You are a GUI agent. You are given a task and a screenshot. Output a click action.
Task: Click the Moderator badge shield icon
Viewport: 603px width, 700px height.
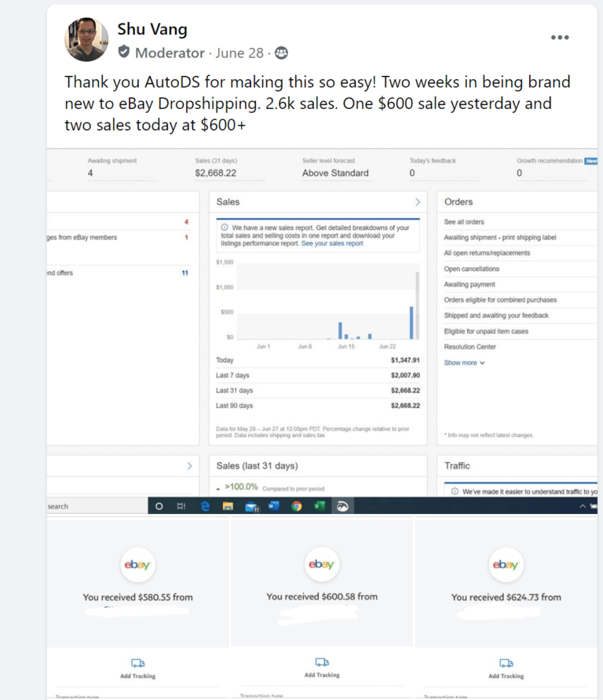tap(124, 53)
